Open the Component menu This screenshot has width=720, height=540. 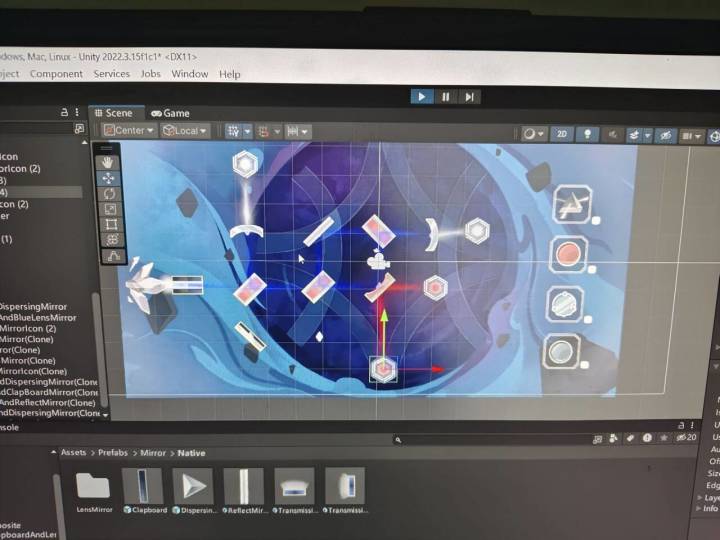click(56, 74)
